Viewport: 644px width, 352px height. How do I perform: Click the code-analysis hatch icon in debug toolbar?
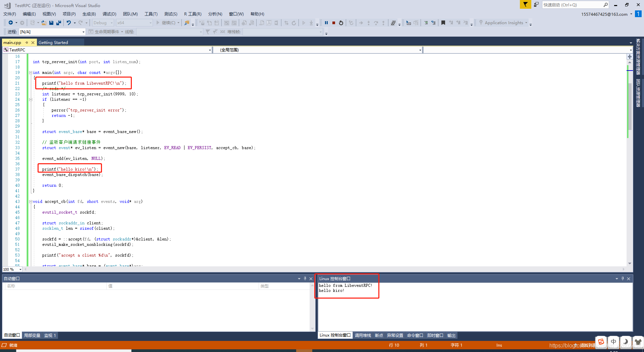pos(393,23)
